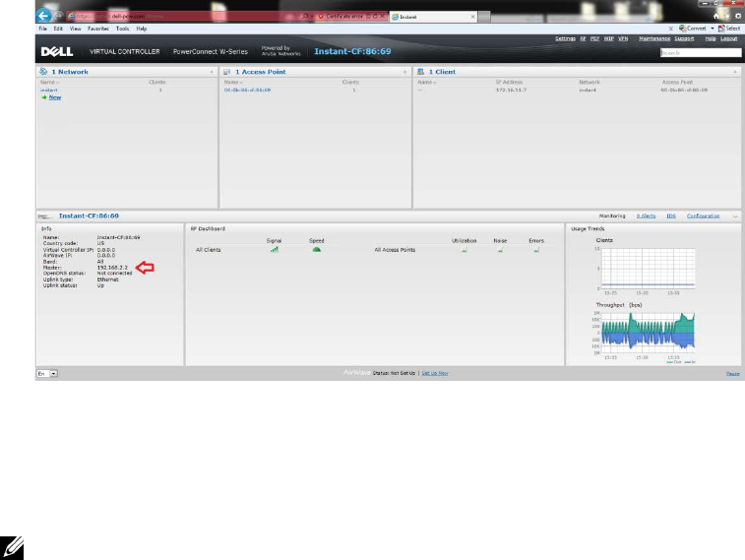The image size is (745, 560).
Task: Open the VPN link in header
Action: point(623,38)
